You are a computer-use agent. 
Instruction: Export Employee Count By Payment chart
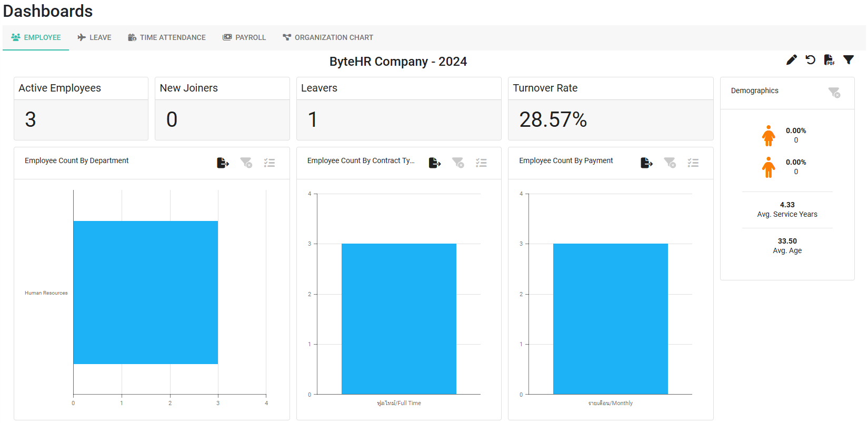tap(647, 163)
